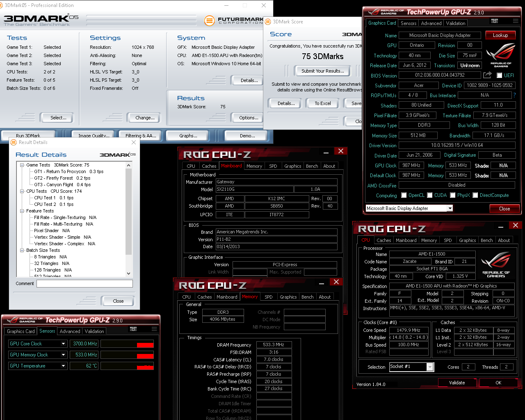This screenshot has width=525, height=420.
Task: Click the Validate button in CPU-Z
Action: click(457, 383)
